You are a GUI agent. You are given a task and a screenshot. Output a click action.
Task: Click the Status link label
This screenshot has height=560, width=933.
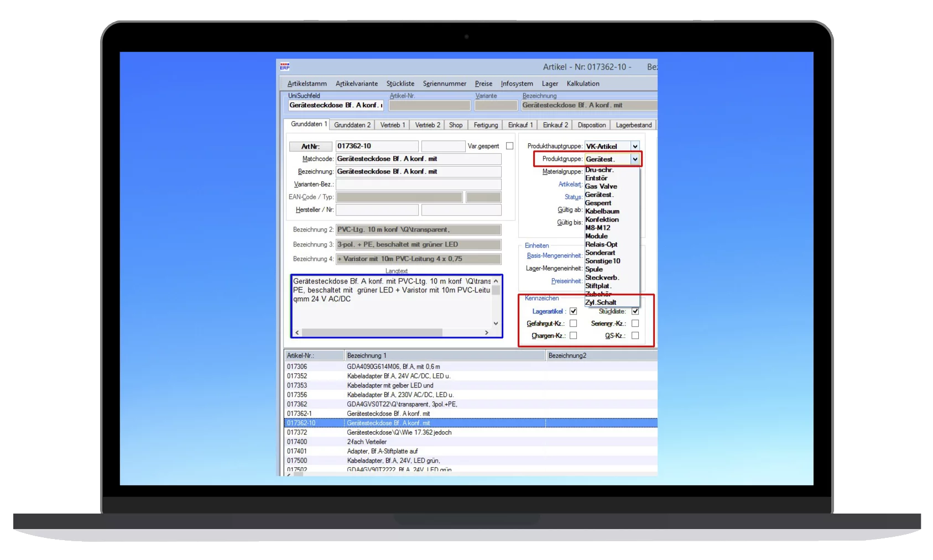(573, 197)
